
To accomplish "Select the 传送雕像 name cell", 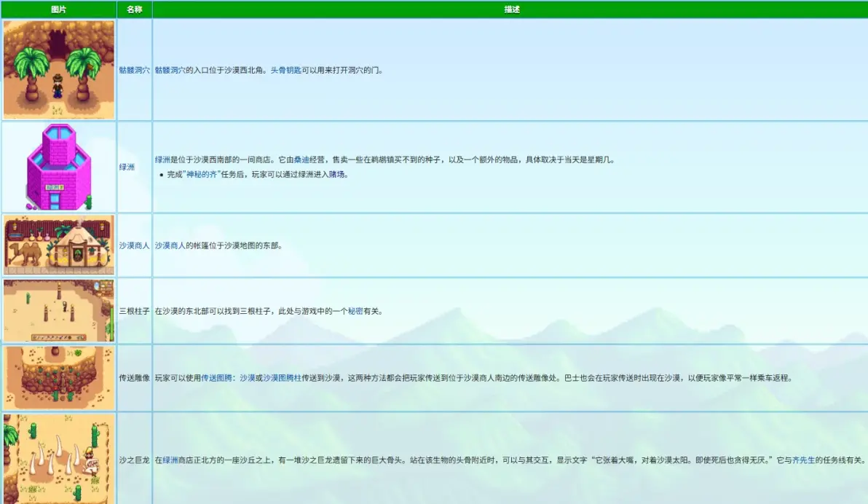I will click(135, 378).
